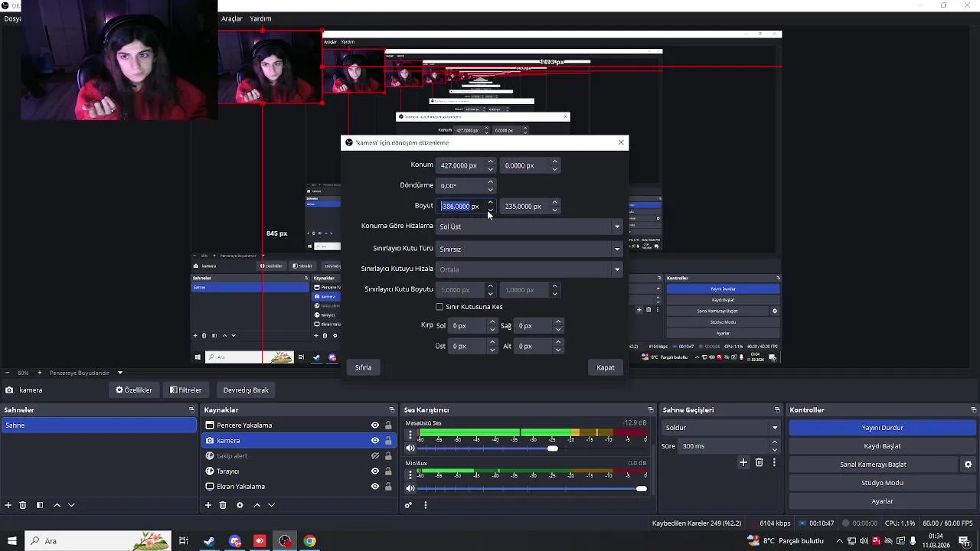This screenshot has width=980, height=551.
Task: Open Soldur transition dropdown
Action: (x=721, y=428)
